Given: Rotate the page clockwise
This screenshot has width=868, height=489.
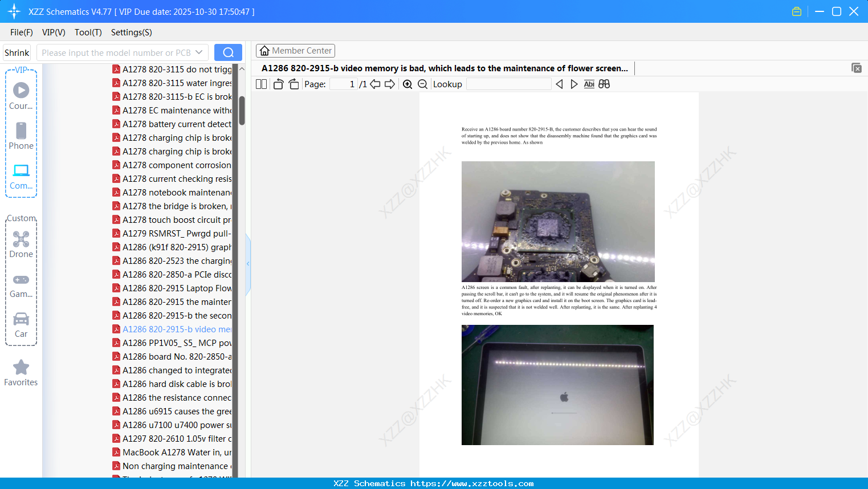Looking at the screenshot, I should (294, 84).
